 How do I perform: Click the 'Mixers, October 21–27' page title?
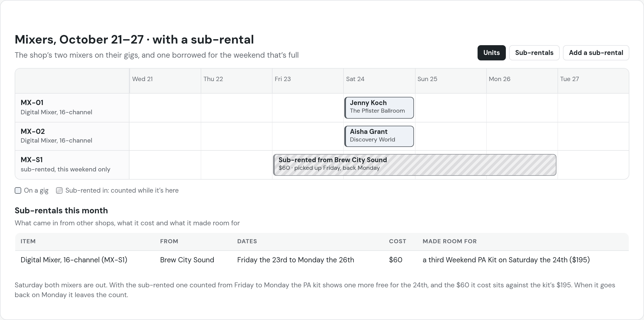[134, 39]
